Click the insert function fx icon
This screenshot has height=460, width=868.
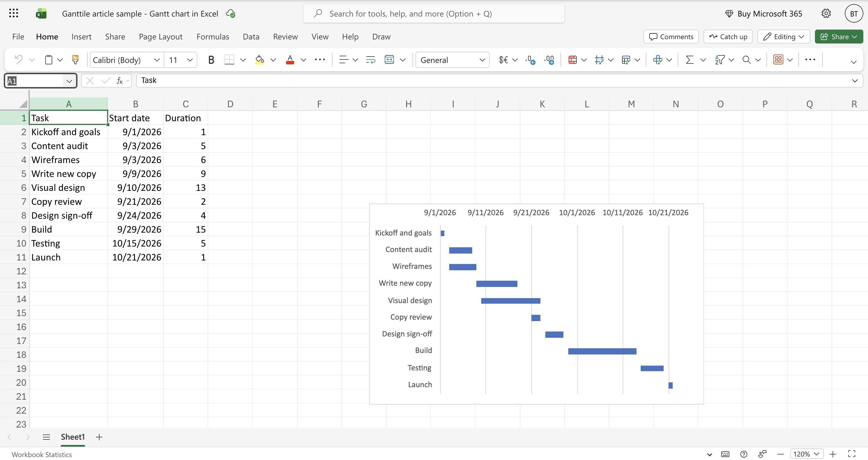coord(119,81)
